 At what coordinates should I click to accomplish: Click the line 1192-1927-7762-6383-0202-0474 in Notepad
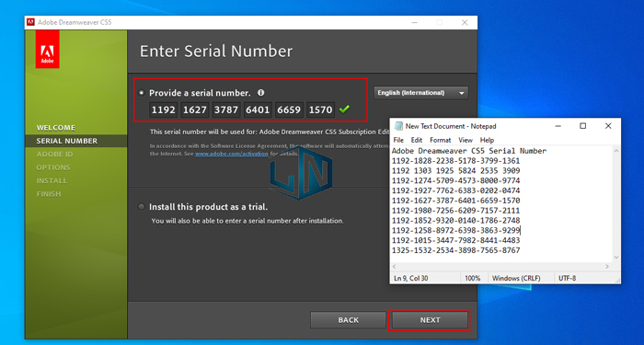(x=456, y=190)
